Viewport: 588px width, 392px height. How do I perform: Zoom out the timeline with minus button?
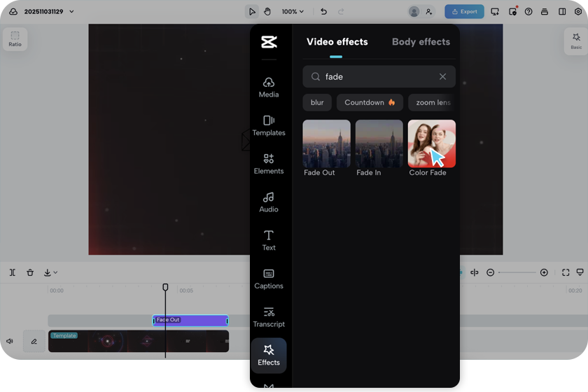pyautogui.click(x=490, y=272)
